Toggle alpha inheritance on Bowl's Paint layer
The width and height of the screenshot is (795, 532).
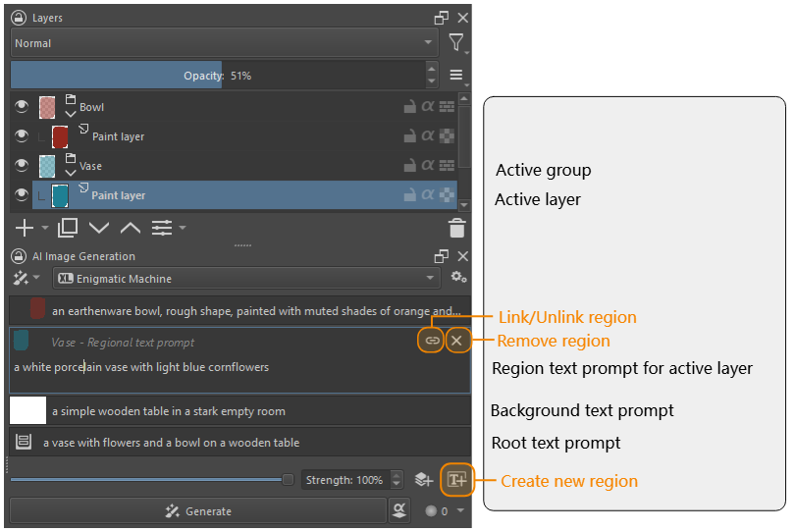pos(428,135)
